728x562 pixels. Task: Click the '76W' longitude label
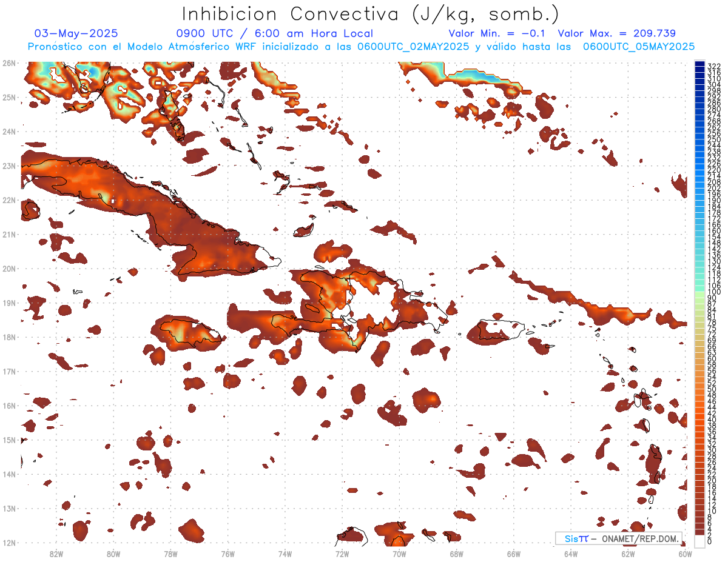tap(227, 554)
